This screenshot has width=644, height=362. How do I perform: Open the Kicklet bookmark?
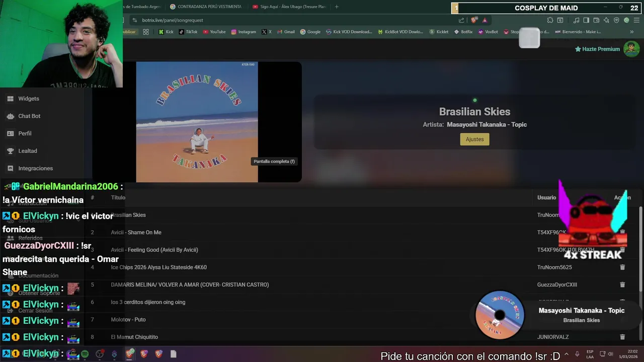439,32
